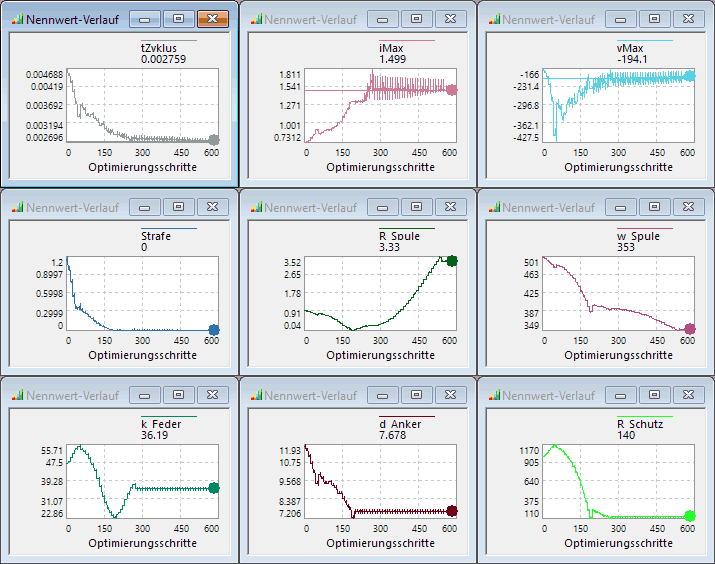Image resolution: width=715 pixels, height=564 pixels.
Task: Click the pink legend line above iMax
Action: (x=406, y=41)
